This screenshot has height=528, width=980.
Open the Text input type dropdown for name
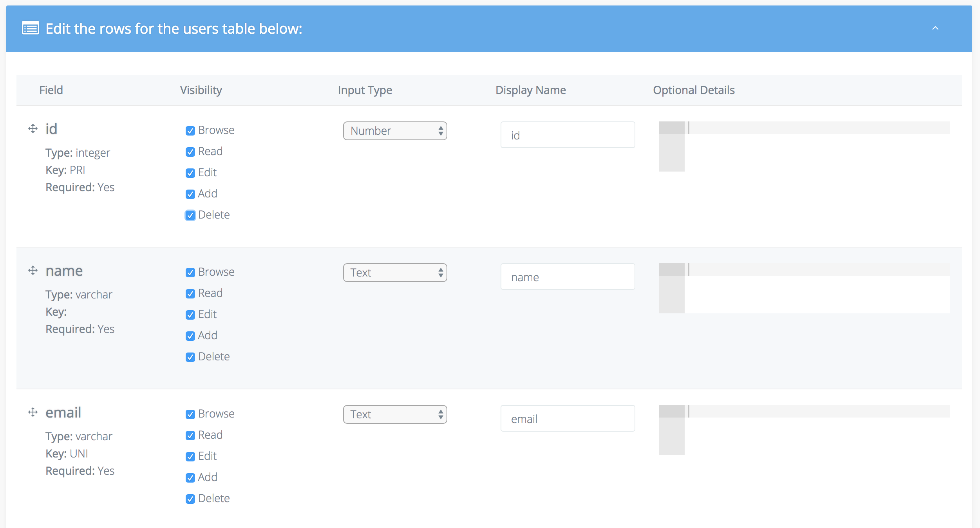click(x=395, y=273)
